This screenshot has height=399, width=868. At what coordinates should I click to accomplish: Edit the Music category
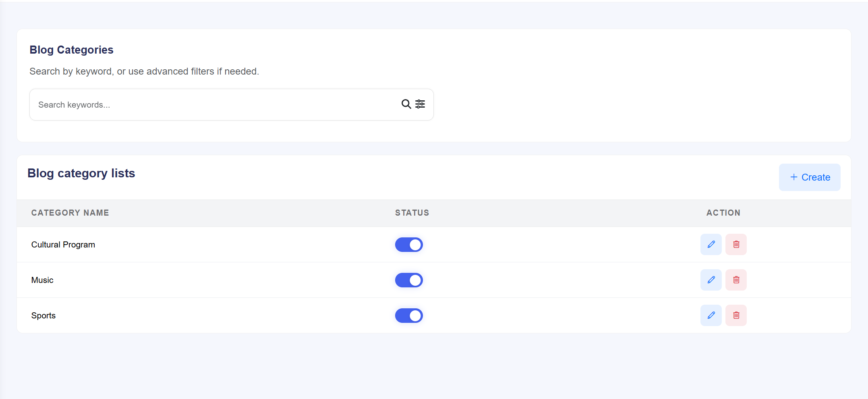[711, 280]
